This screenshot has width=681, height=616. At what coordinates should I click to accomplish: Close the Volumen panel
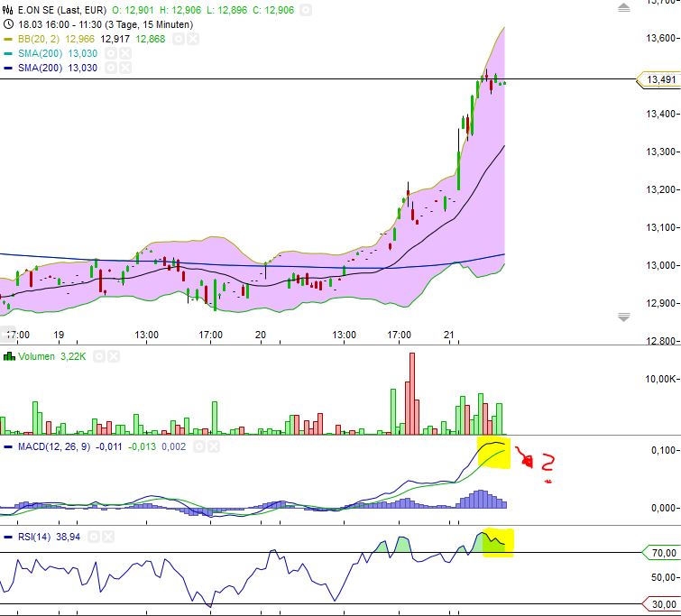(x=114, y=356)
